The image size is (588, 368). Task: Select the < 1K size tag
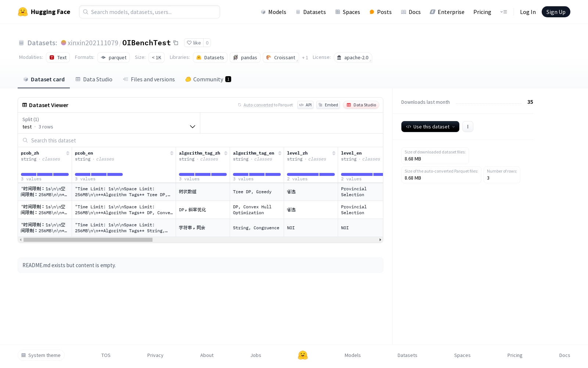tap(157, 57)
